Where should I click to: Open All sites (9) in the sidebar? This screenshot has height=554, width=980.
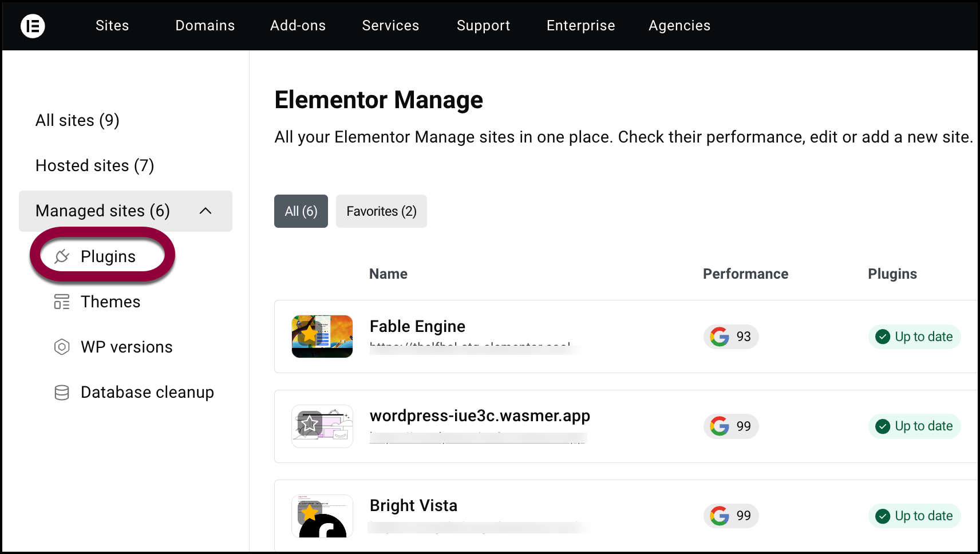77,120
